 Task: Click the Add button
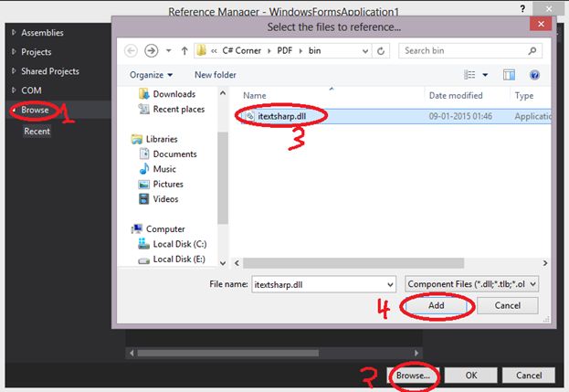point(437,305)
